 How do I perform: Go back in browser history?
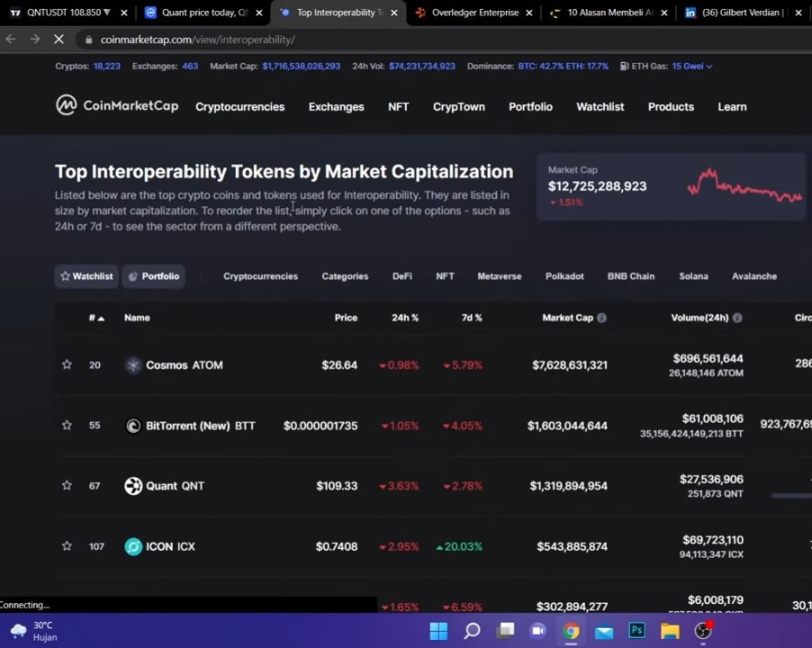pyautogui.click(x=11, y=40)
